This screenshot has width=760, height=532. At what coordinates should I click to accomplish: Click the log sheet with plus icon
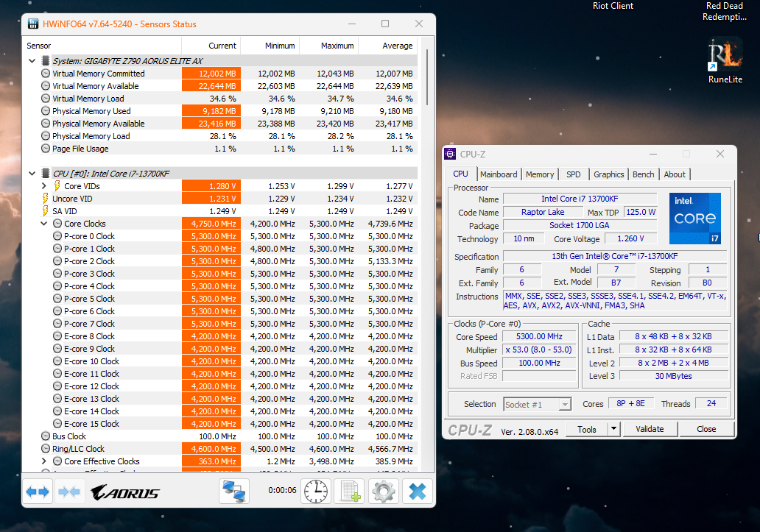coord(350,492)
